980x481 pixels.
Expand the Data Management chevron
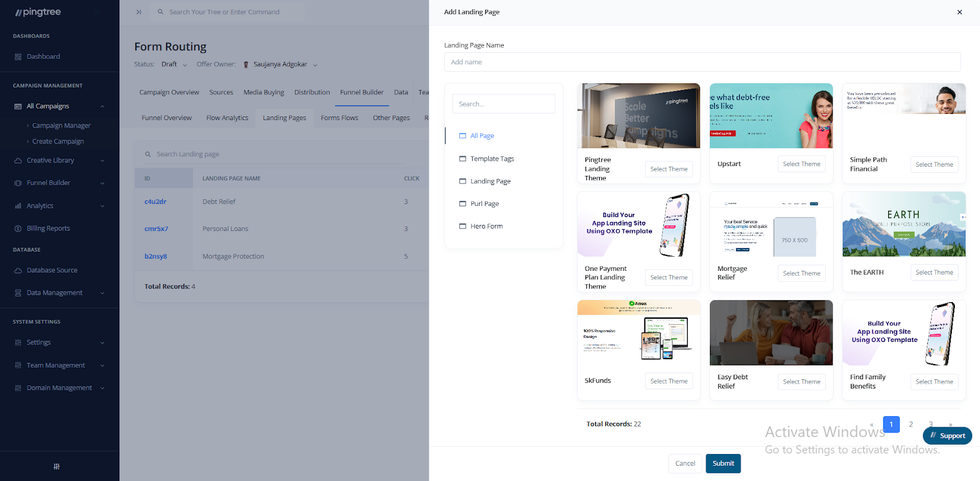[x=102, y=293]
